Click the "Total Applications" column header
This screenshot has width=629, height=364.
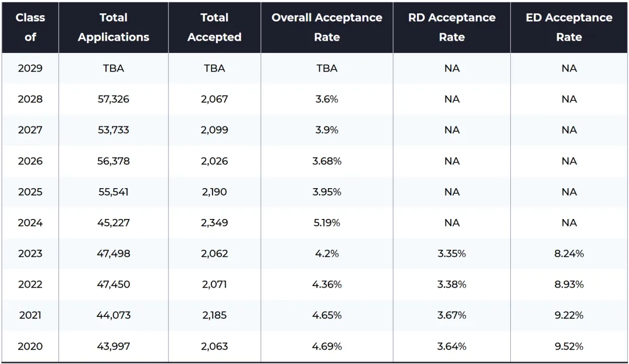tap(114, 27)
